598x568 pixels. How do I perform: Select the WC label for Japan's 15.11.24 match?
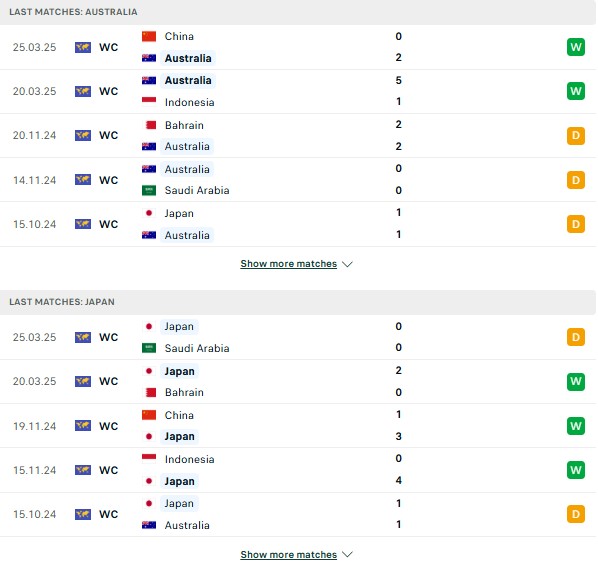[109, 470]
